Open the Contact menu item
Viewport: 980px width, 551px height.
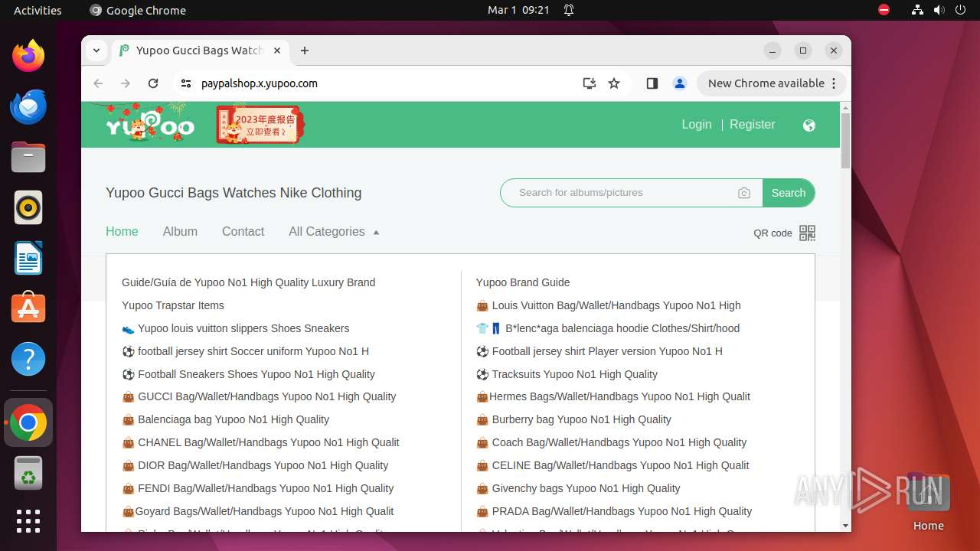[x=243, y=232]
